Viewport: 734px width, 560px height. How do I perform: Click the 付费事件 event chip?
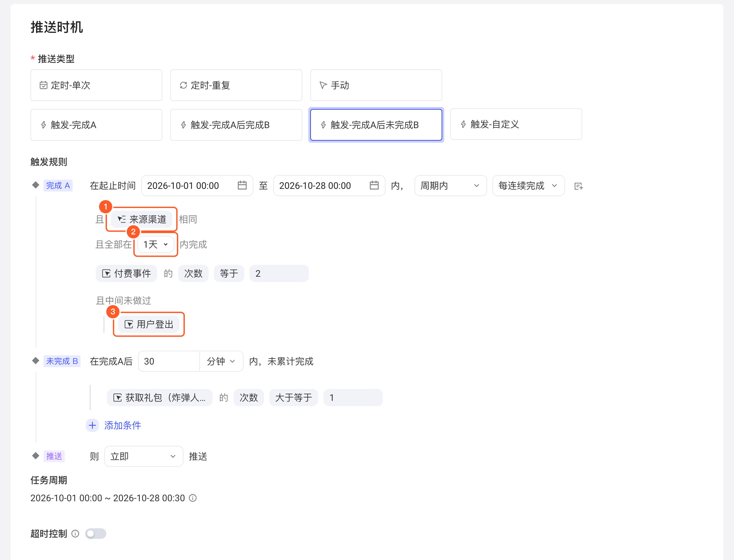point(126,274)
